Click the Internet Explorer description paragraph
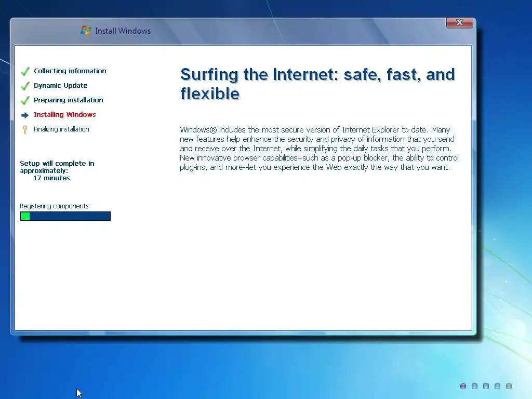 [319, 148]
